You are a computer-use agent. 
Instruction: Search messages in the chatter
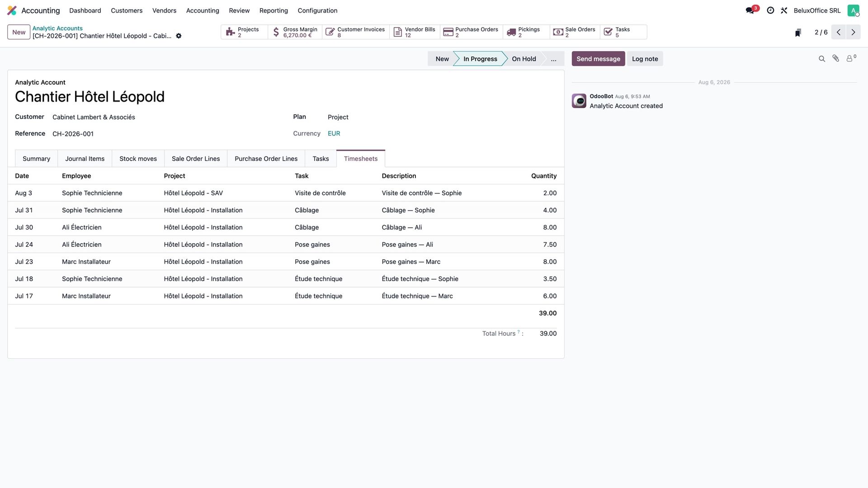[822, 59]
